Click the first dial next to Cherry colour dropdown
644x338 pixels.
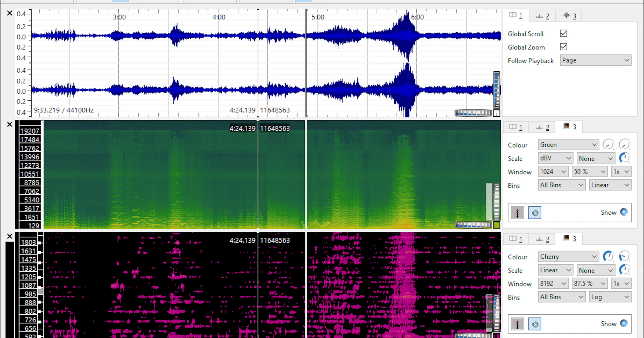coord(608,256)
